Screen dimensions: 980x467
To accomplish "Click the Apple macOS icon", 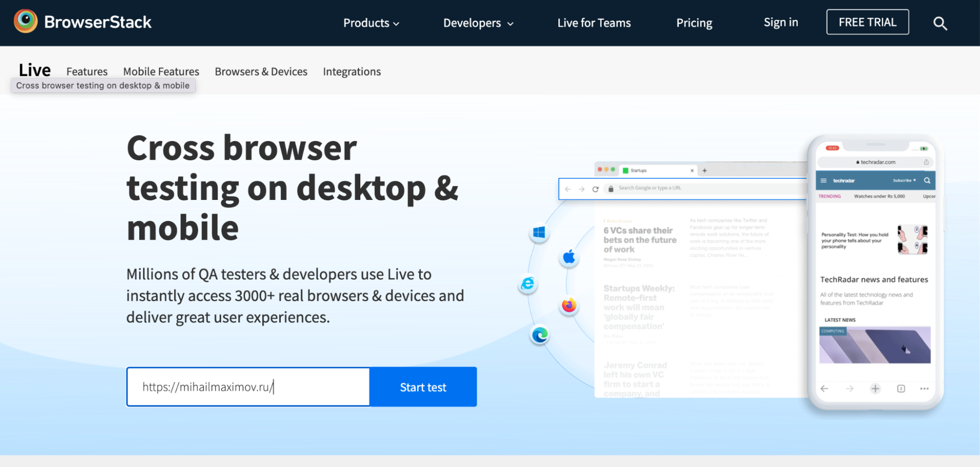I will [569, 257].
